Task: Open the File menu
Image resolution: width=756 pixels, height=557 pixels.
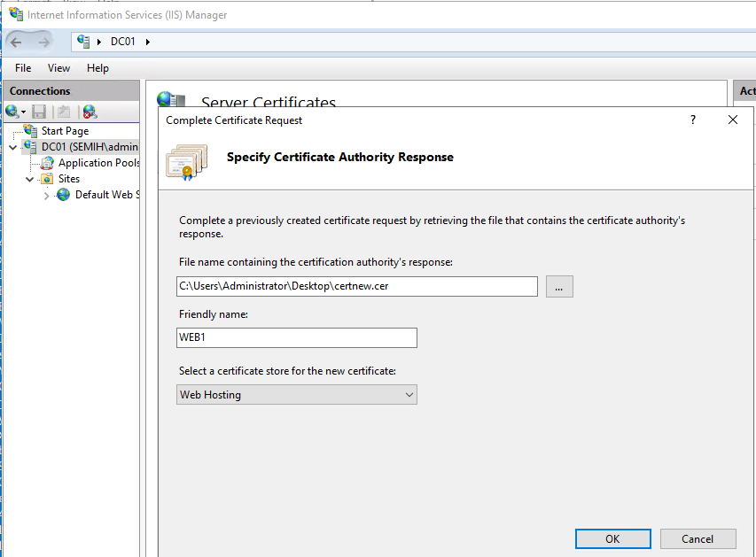Action: tap(23, 68)
